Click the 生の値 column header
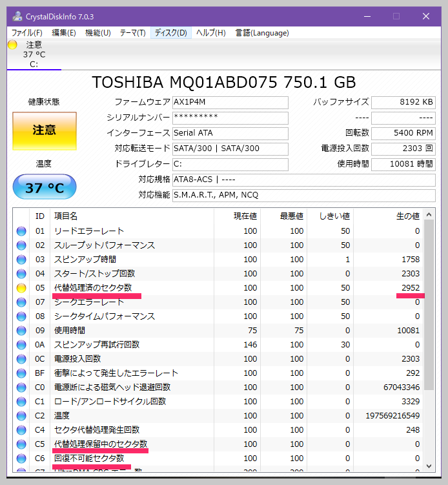448x485 pixels. (389, 216)
